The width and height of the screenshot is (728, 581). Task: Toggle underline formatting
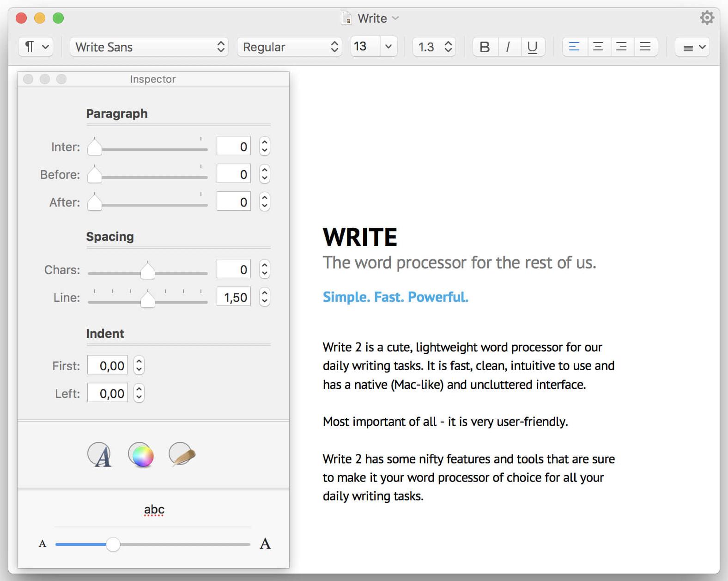point(533,47)
